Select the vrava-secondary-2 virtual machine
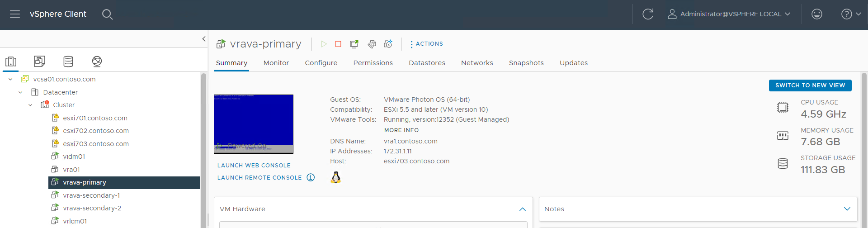Image resolution: width=868 pixels, height=228 pixels. pos(92,208)
